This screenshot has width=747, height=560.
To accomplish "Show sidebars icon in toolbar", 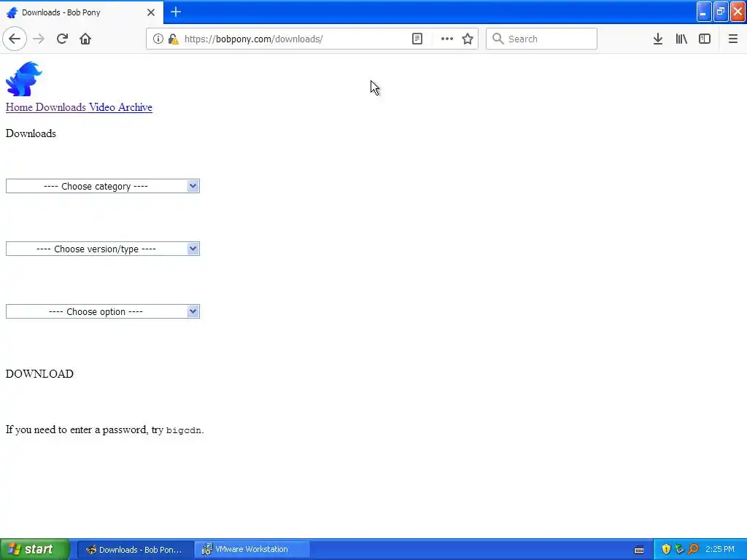I will point(705,39).
